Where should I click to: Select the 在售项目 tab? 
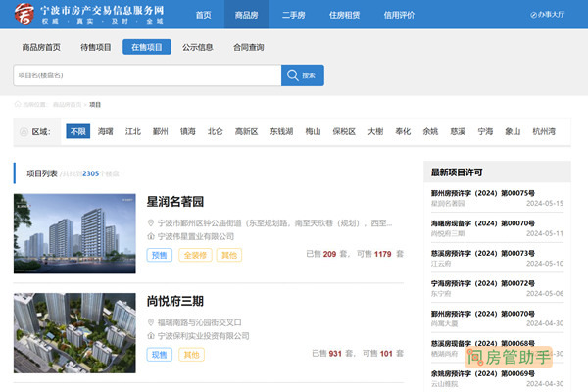(147, 47)
